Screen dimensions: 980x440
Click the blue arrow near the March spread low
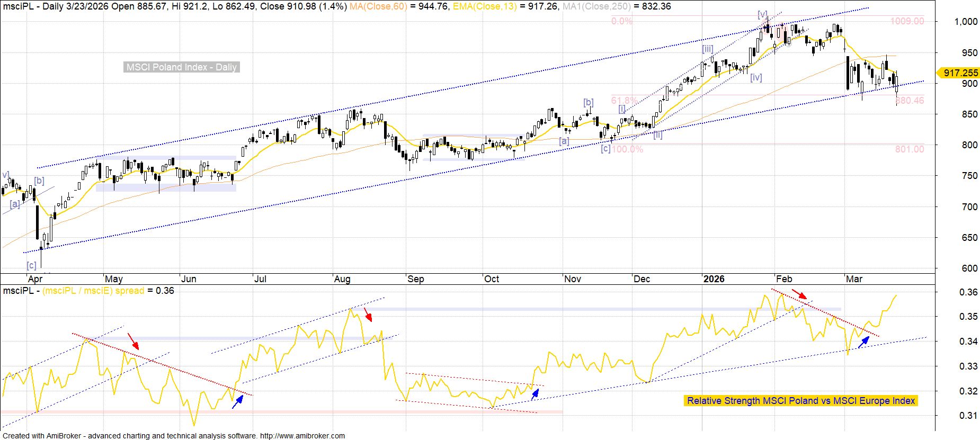(x=863, y=342)
